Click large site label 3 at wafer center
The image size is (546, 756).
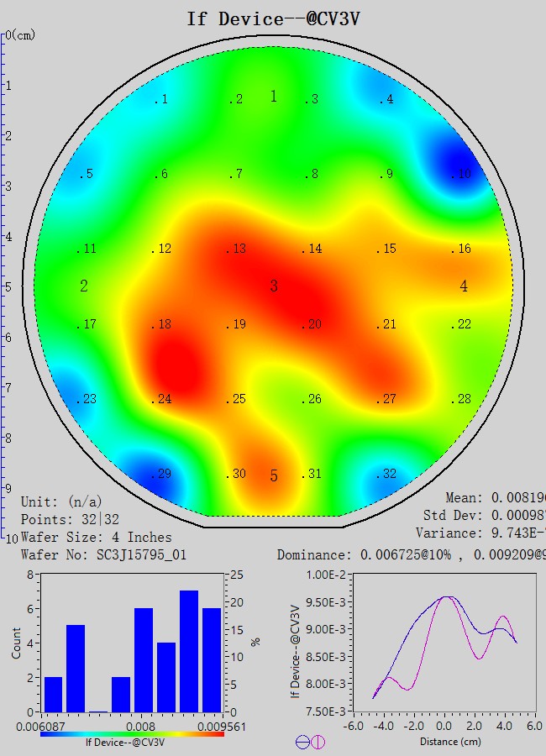273,287
